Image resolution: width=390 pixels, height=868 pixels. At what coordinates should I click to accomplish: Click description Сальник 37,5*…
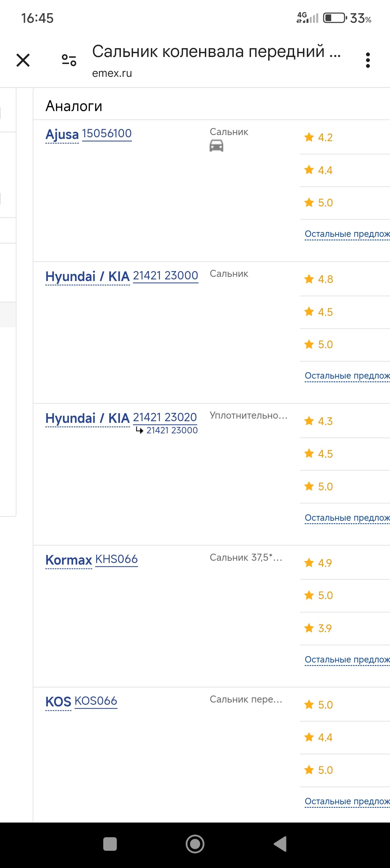point(246,558)
